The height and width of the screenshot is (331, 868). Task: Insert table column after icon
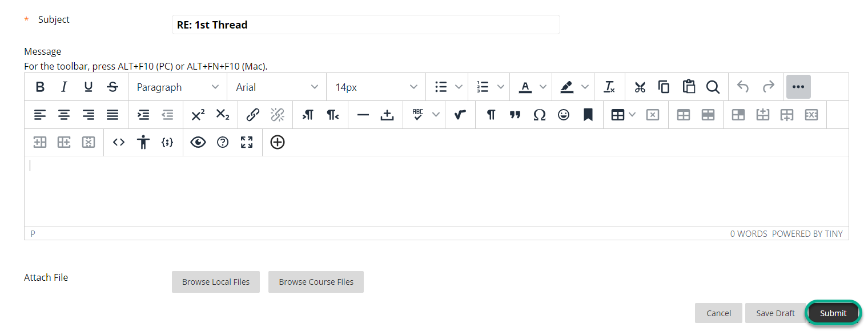point(64,142)
